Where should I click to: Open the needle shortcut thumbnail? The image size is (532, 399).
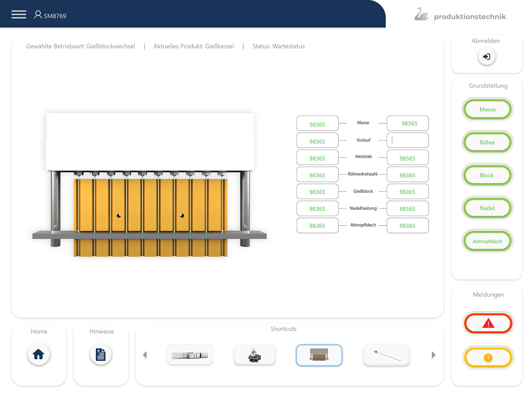(x=386, y=355)
